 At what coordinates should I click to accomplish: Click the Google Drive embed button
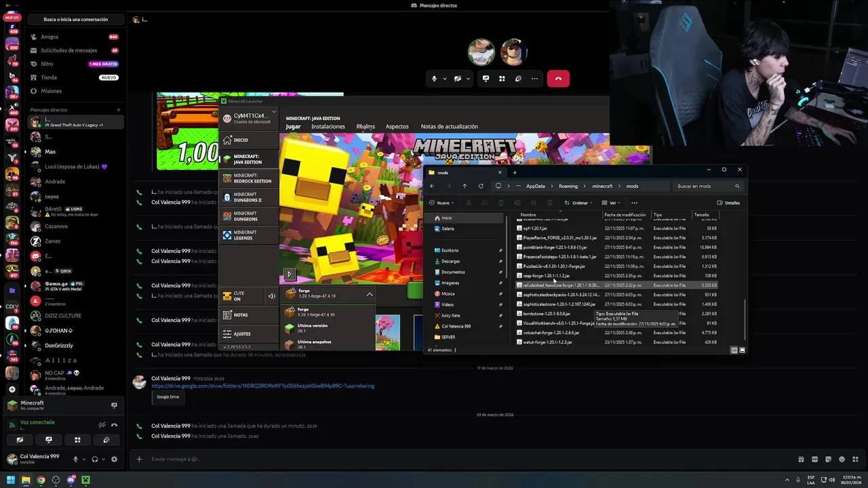(x=168, y=396)
